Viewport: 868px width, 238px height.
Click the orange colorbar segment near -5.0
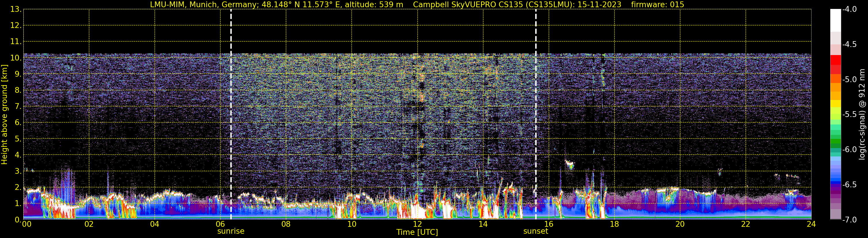click(x=836, y=79)
